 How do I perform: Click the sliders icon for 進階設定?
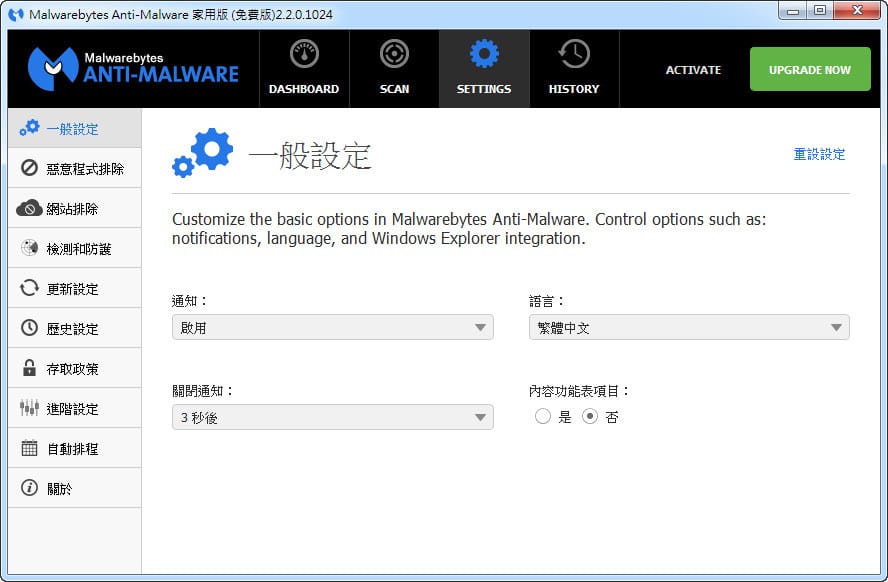29,408
